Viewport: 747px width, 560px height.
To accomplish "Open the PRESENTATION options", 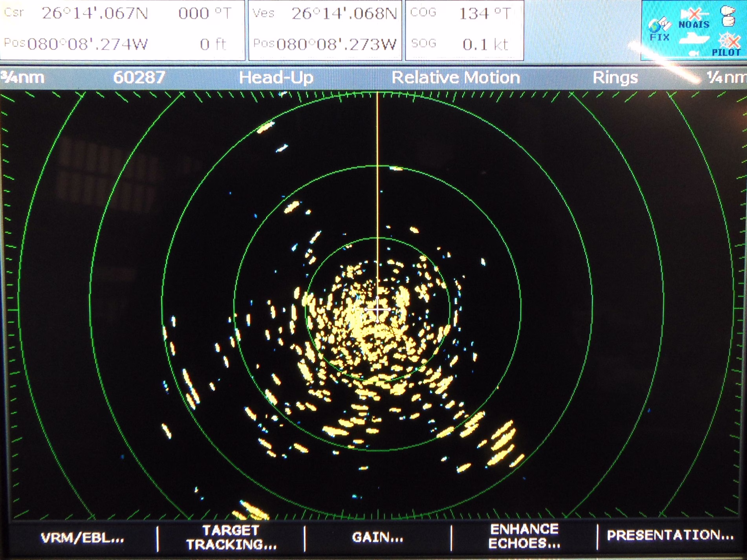I will (x=670, y=535).
